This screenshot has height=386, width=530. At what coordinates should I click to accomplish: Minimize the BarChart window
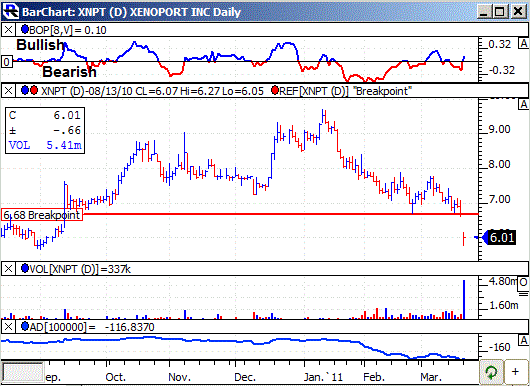point(484,12)
